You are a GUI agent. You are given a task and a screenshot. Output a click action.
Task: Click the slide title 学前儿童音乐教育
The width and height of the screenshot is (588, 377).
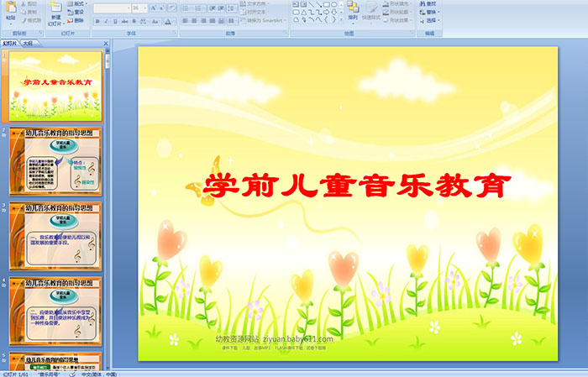pyautogui.click(x=356, y=185)
